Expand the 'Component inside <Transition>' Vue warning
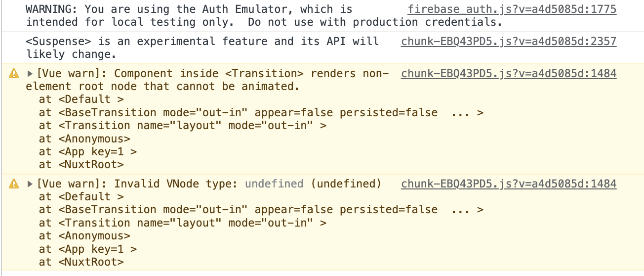Image resolution: width=644 pixels, height=276 pixels. 30,74
